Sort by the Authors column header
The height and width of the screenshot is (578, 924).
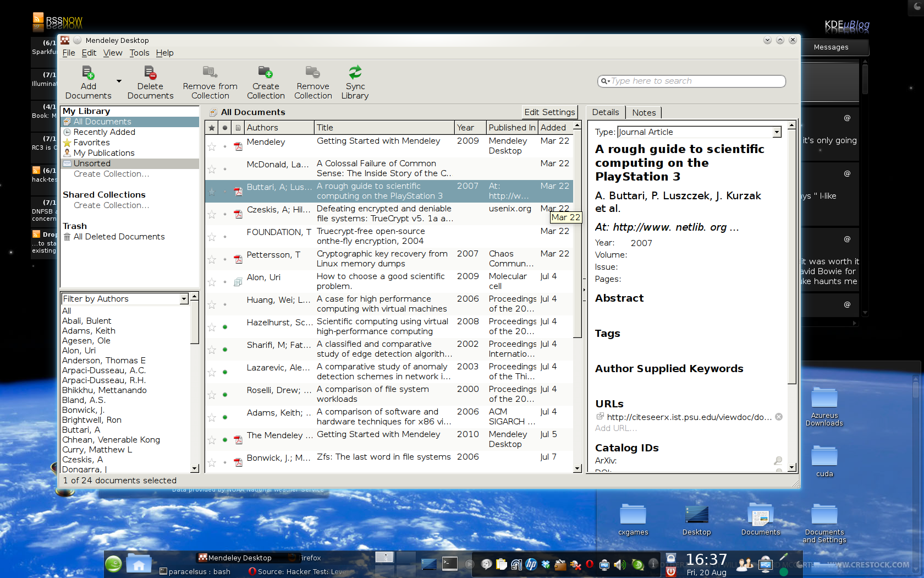click(x=279, y=128)
